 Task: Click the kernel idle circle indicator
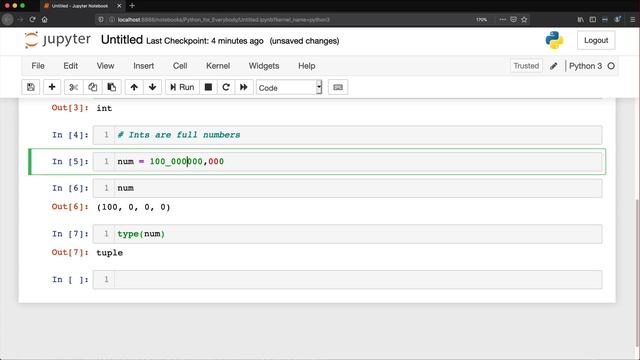(x=611, y=66)
